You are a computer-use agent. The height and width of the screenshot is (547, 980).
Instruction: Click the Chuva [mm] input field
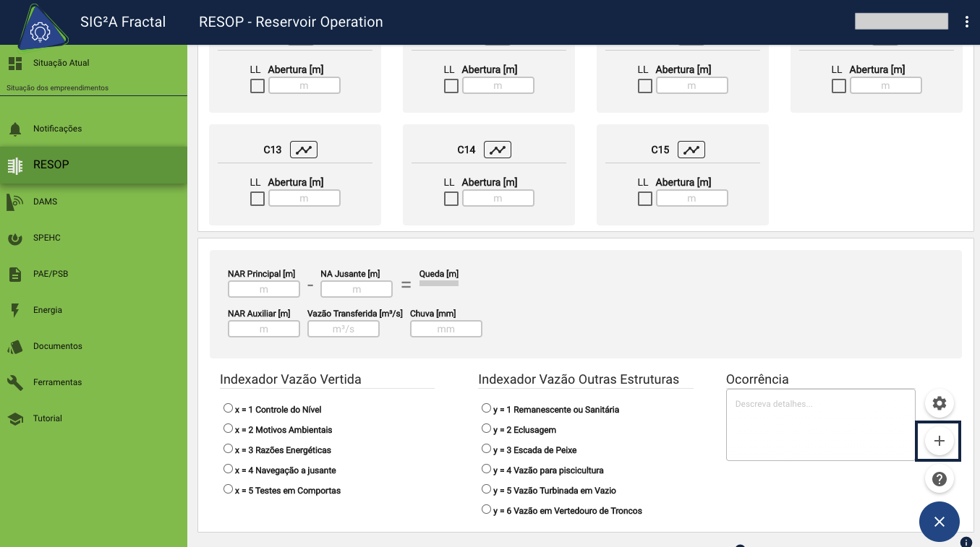click(446, 328)
